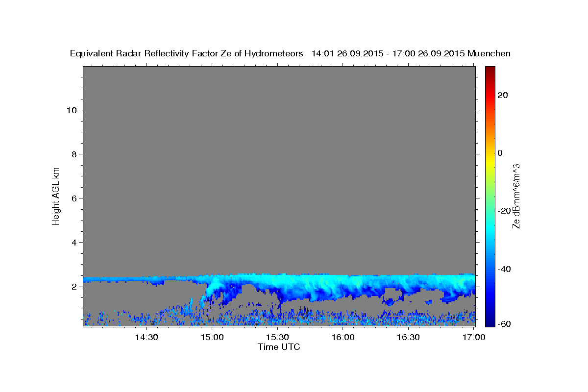Click the plot title 'Equivalent Radar Reflectivity Factor Ze of Hydrometeors'
This screenshot has width=588, height=392.
186,54
